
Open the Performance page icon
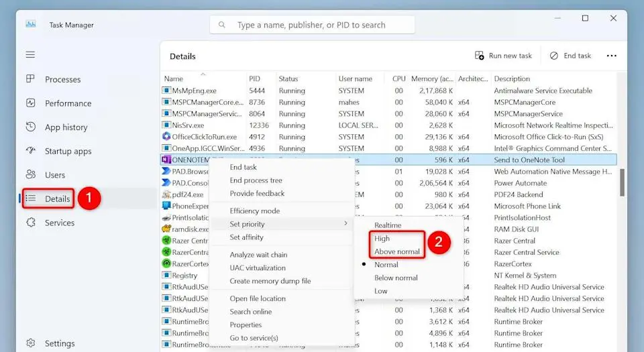[30, 103]
